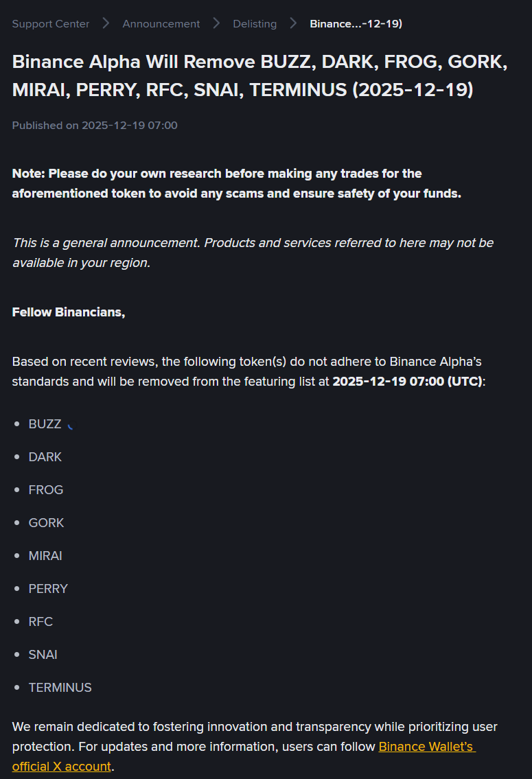Click the loading spinner beside BUZZ
Image resolution: width=532 pixels, height=779 pixels.
(70, 426)
